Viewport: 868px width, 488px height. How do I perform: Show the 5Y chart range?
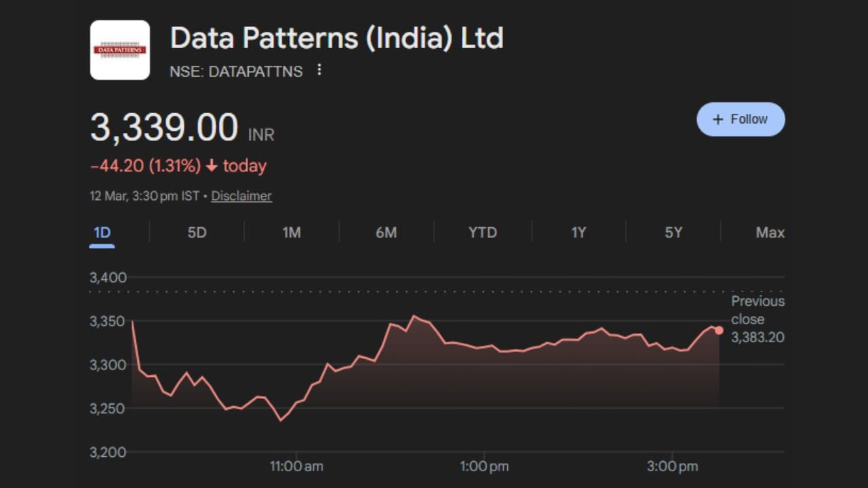(673, 232)
